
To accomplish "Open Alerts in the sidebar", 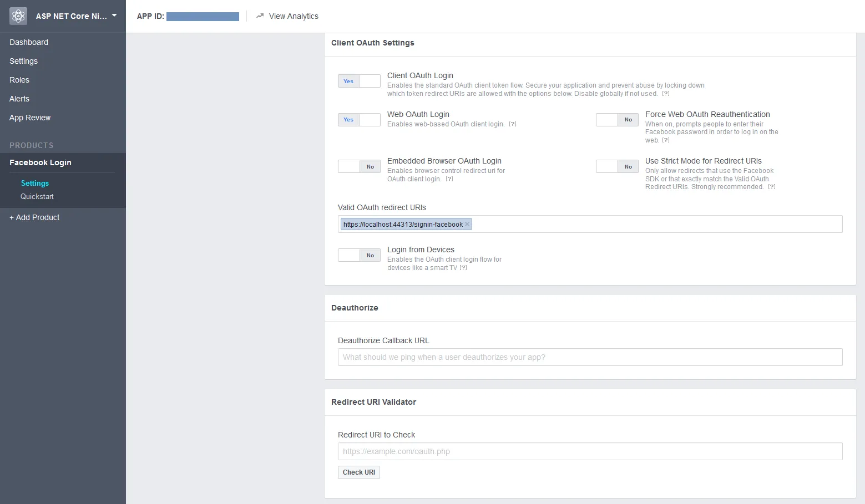I will tap(19, 99).
